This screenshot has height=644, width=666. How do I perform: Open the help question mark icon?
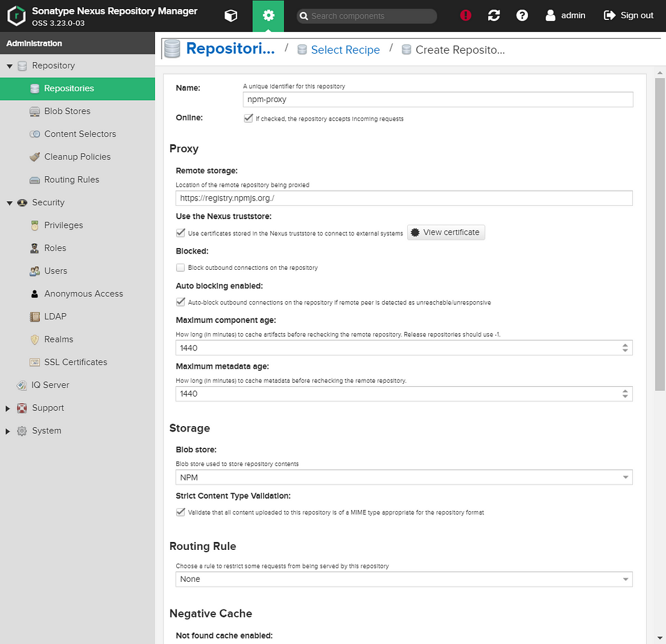pyautogui.click(x=522, y=16)
